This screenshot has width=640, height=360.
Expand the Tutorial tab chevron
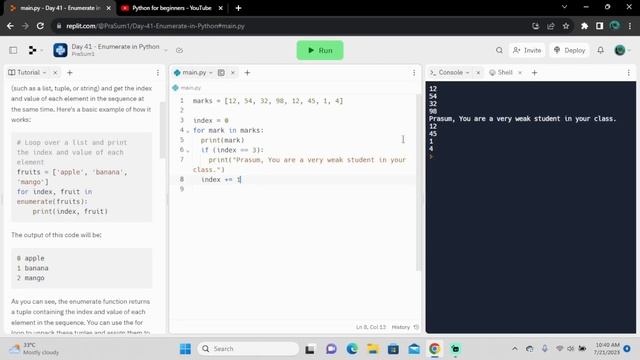pyautogui.click(x=44, y=72)
